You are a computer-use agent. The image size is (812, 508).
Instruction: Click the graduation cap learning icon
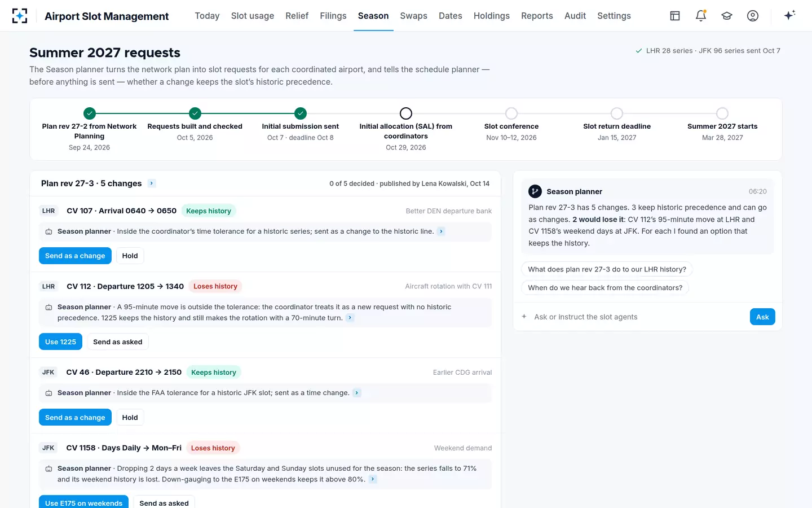(x=727, y=16)
